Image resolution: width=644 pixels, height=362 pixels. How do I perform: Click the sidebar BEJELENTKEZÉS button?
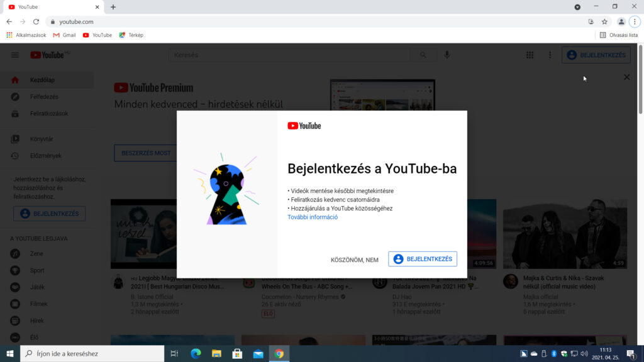tap(49, 214)
